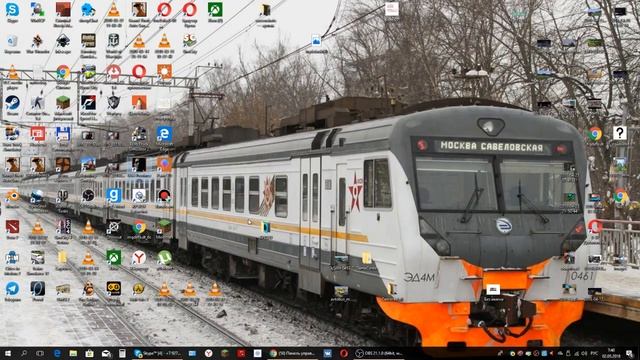Launch Steam from the desktop

tap(12, 103)
